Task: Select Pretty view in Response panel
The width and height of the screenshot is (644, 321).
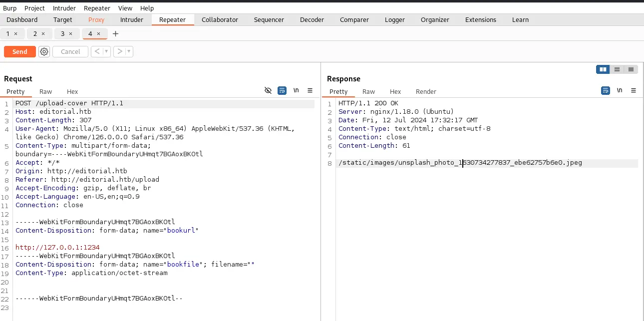Action: click(338, 91)
